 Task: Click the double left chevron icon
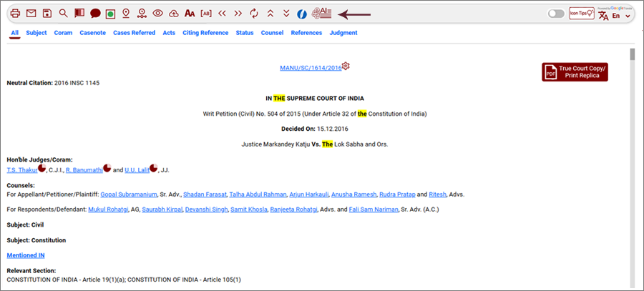pos(223,14)
